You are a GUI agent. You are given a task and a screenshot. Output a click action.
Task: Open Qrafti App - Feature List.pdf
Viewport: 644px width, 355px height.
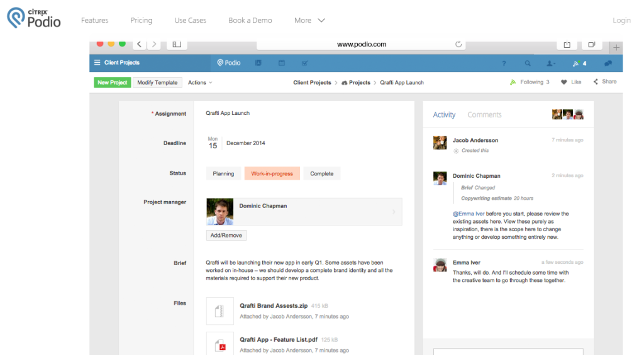279,339
